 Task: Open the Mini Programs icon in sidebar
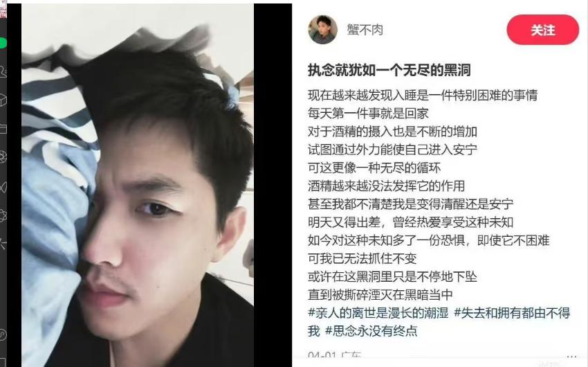tap(3, 334)
